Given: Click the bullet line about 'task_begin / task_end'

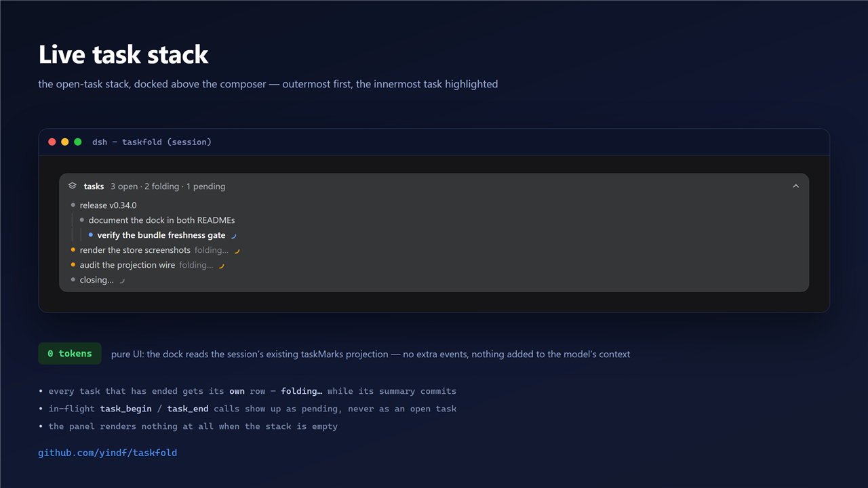Looking at the screenshot, I should [x=248, y=409].
